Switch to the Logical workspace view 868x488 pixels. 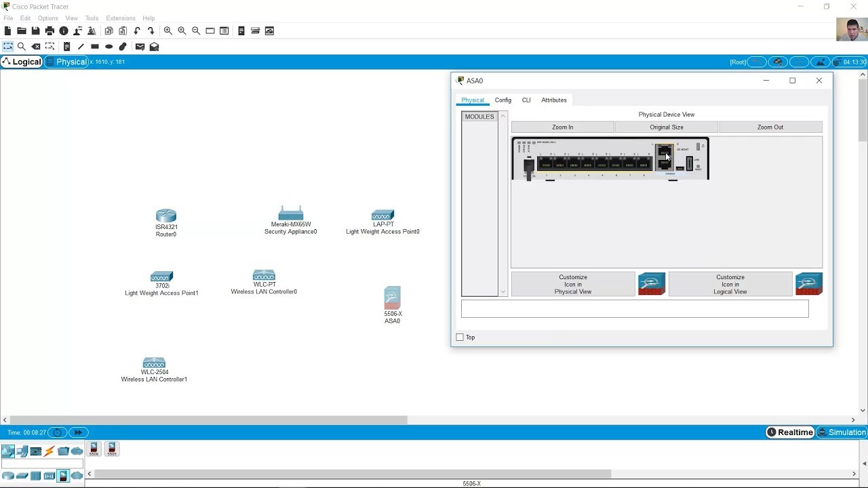point(22,62)
